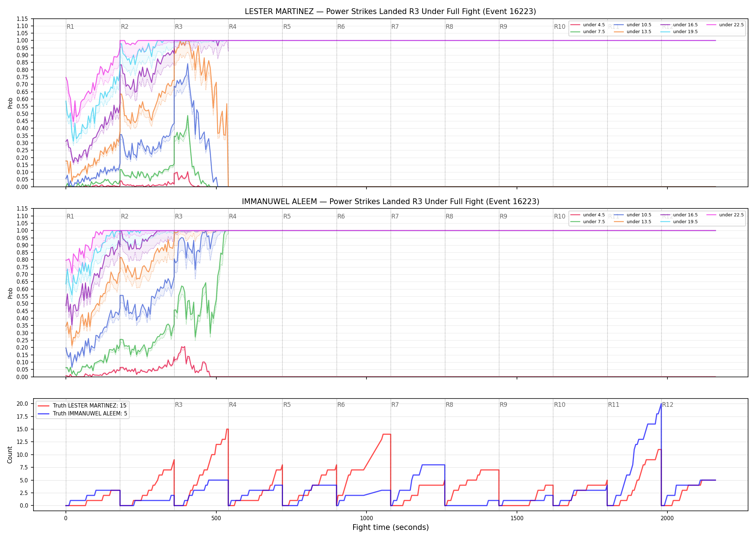Click the R12 round marker in Count chart

[668, 405]
